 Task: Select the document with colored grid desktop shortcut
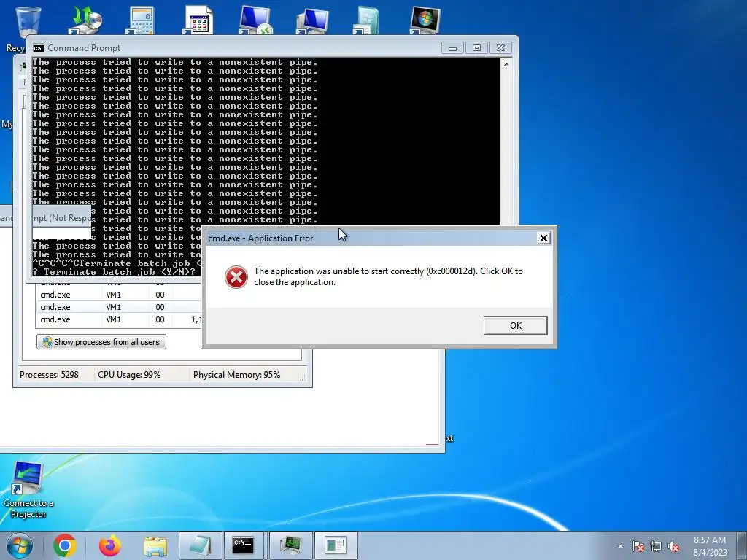[198, 20]
